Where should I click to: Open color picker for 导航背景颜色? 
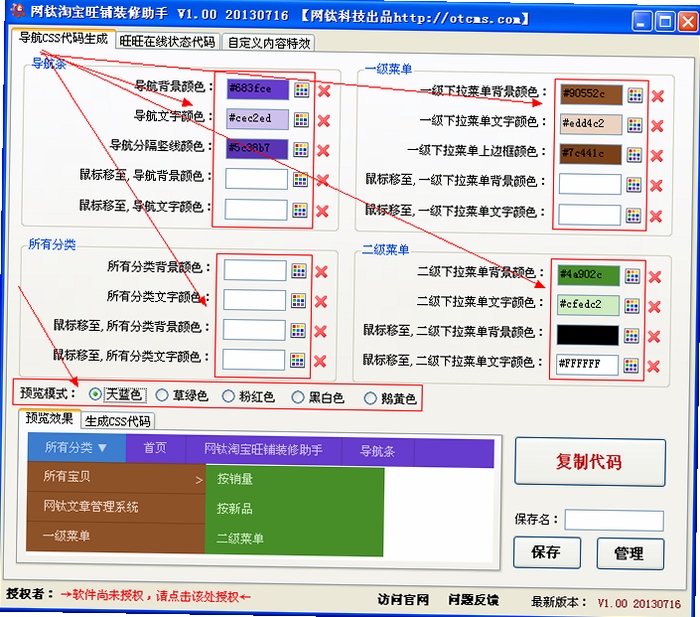point(301,90)
